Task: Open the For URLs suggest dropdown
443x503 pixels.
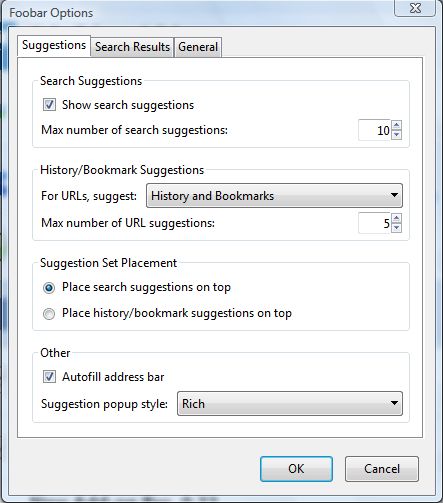Action: click(x=274, y=196)
